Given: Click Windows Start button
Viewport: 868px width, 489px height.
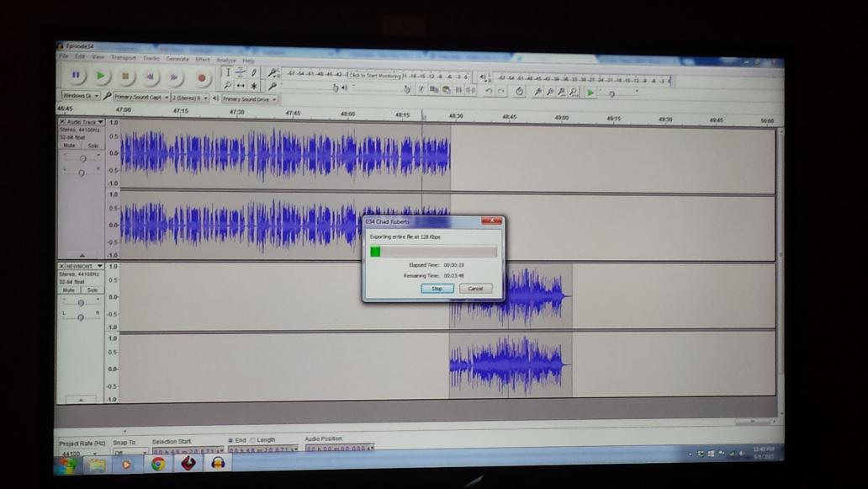Looking at the screenshot, I should coord(66,465).
